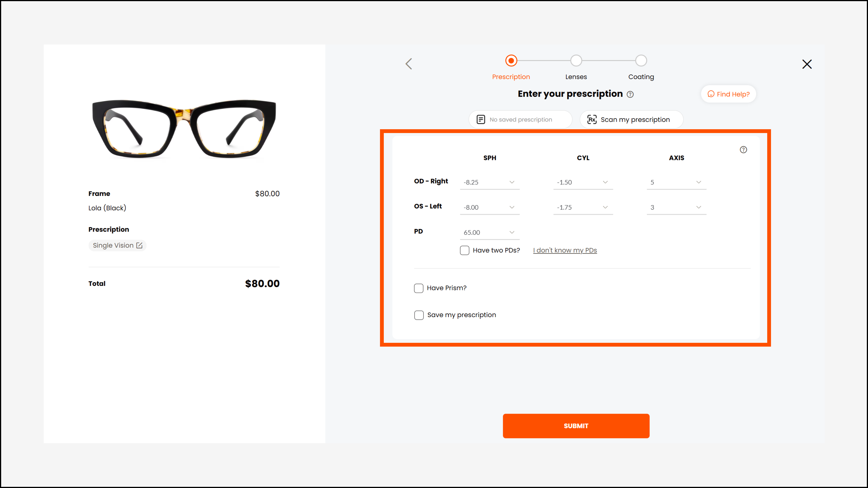Click the Find Help chat bubble icon
The width and height of the screenshot is (868, 488).
click(x=711, y=94)
